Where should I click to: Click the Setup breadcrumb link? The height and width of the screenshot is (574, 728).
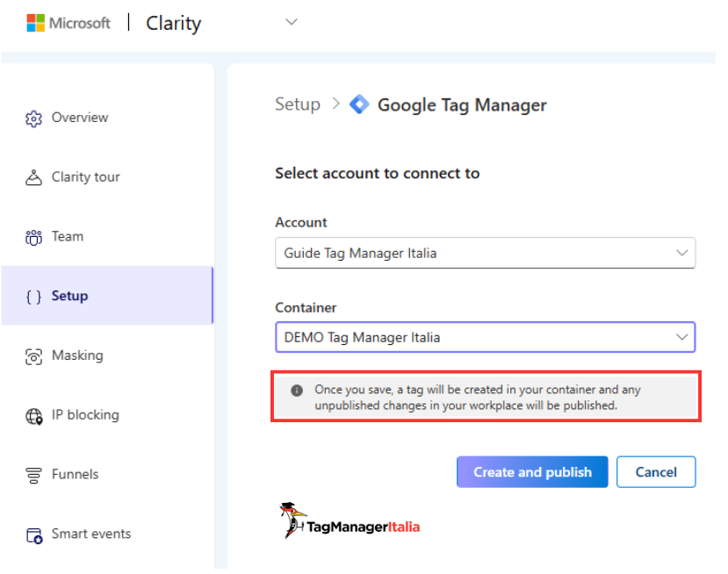pyautogui.click(x=298, y=104)
